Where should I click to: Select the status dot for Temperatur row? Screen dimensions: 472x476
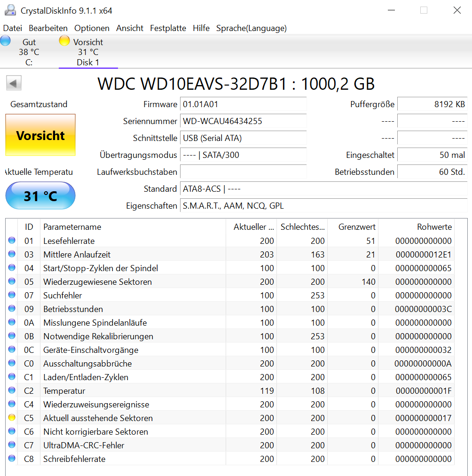pyautogui.click(x=12, y=390)
